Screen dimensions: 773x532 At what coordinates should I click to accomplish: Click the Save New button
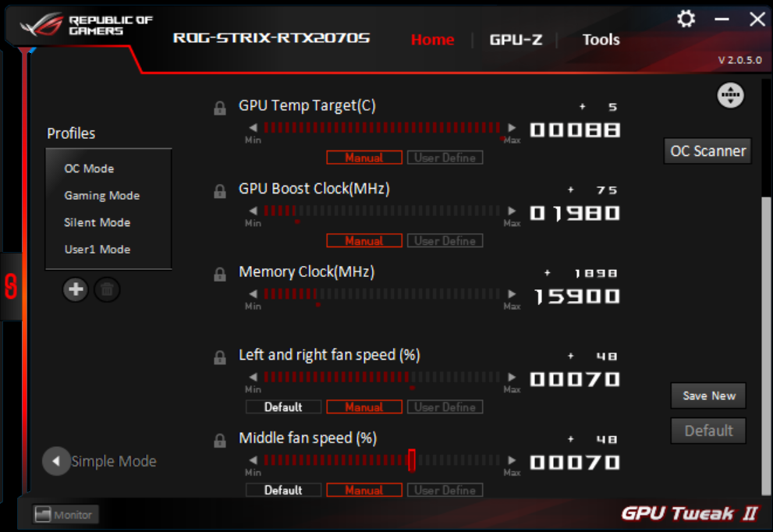[708, 395]
